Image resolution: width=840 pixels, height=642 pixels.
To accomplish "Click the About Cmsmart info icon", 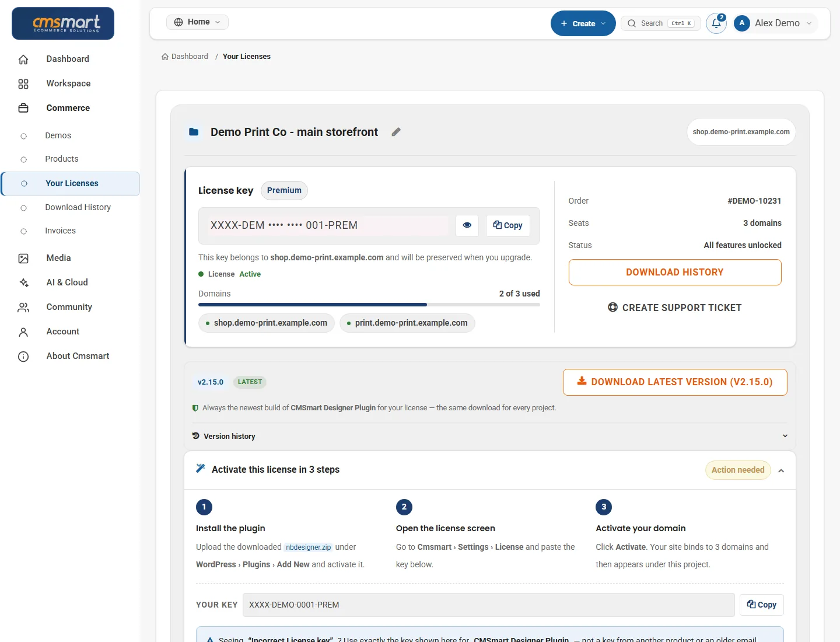I will (23, 356).
